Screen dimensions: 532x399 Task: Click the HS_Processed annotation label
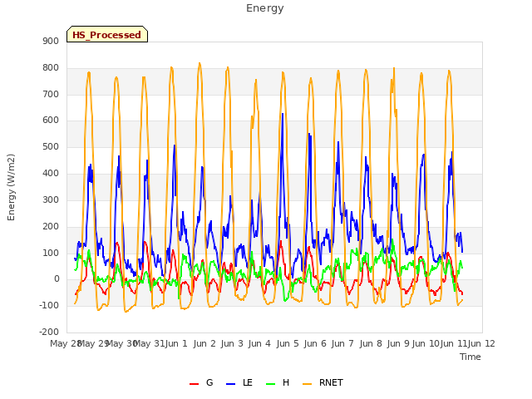[x=107, y=35]
